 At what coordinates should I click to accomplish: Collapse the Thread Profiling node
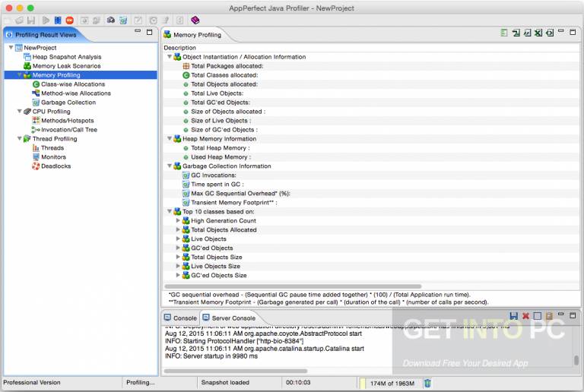click(20, 138)
